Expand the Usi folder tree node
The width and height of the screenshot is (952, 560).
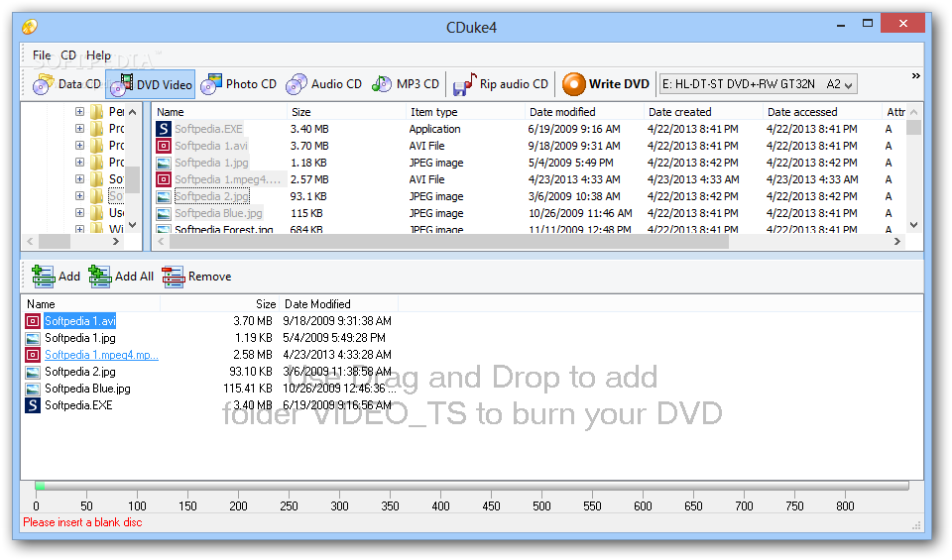point(79,213)
